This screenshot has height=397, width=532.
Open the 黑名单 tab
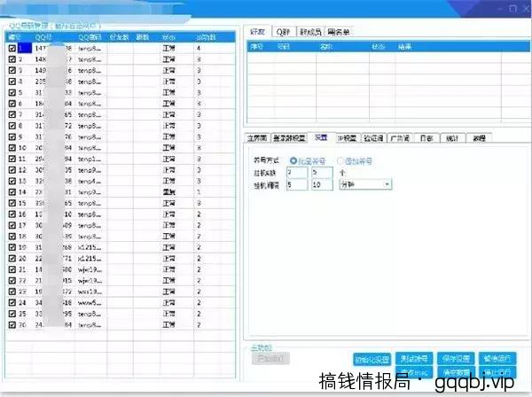(x=339, y=32)
